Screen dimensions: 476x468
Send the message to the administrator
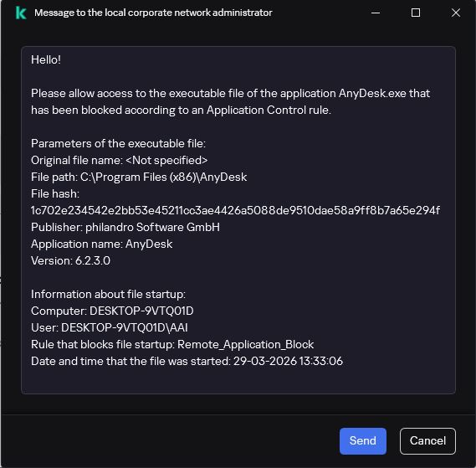coord(363,441)
